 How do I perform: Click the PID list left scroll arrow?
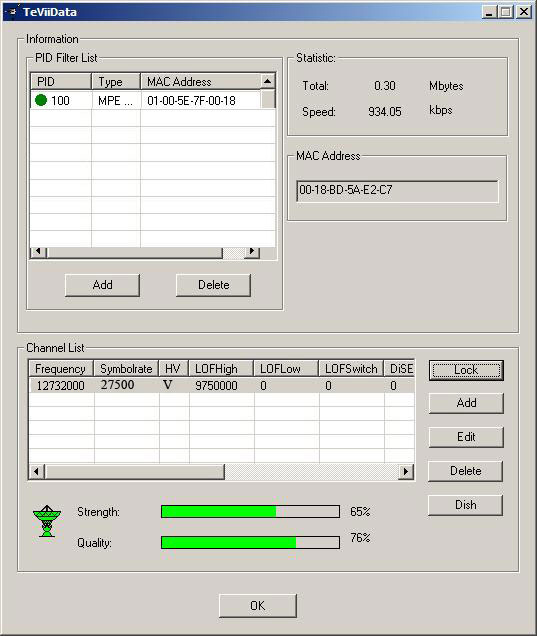pos(39,252)
